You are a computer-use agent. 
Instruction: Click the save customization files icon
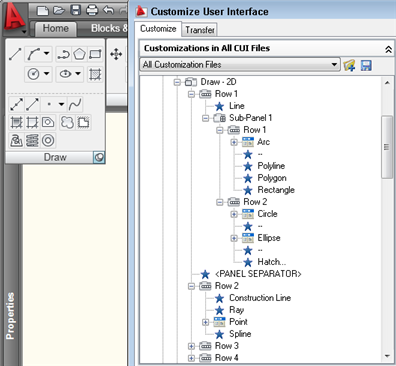click(x=366, y=65)
